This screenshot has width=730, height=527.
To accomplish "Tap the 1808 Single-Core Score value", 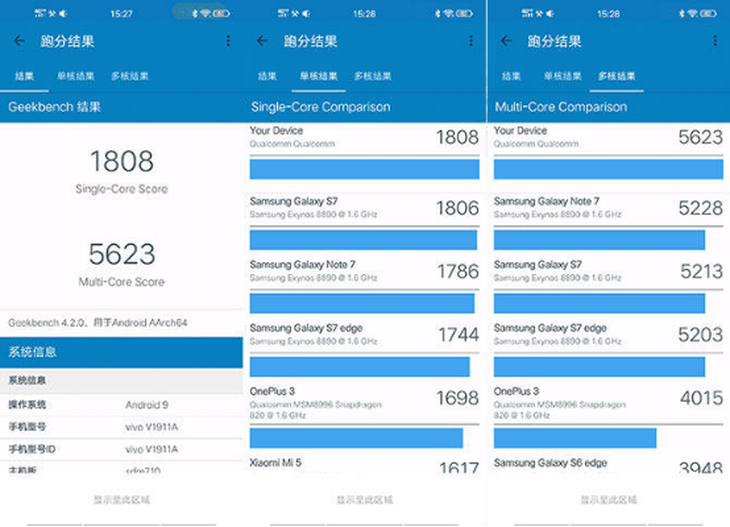I will (x=122, y=161).
